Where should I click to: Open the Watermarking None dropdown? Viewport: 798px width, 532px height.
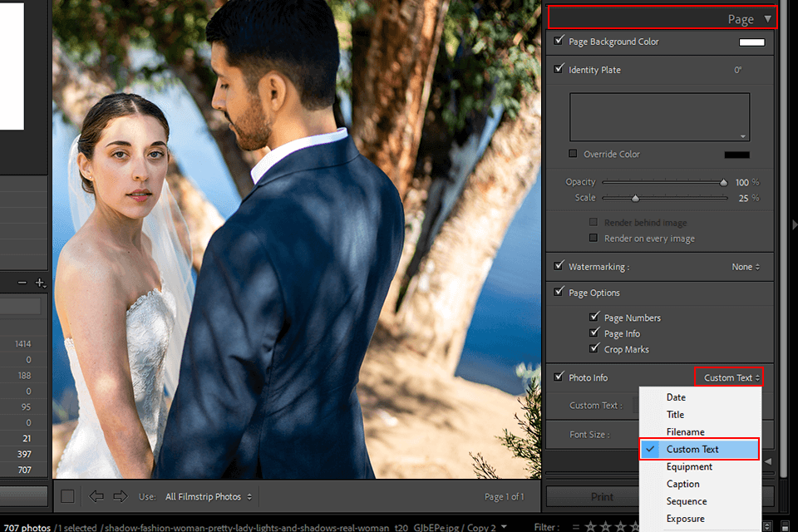(x=746, y=267)
